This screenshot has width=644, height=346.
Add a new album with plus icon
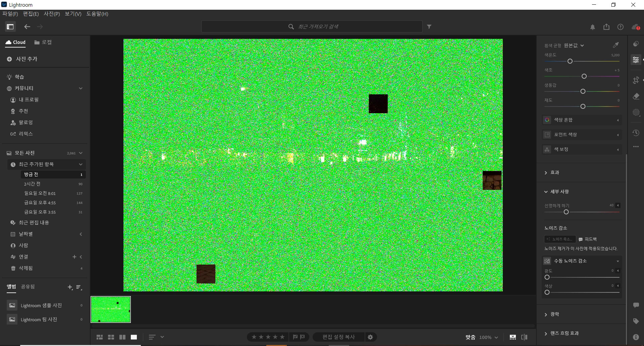coord(70,287)
